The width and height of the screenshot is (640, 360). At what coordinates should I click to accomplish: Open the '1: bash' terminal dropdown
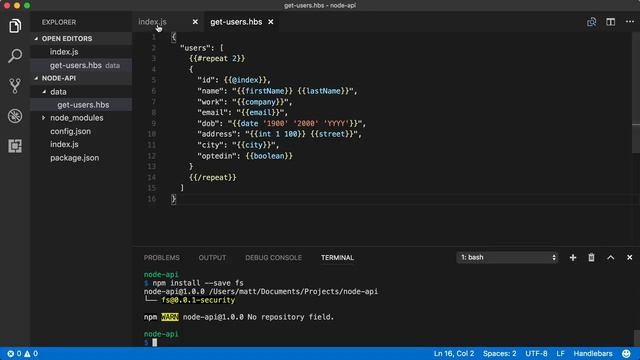point(507,258)
